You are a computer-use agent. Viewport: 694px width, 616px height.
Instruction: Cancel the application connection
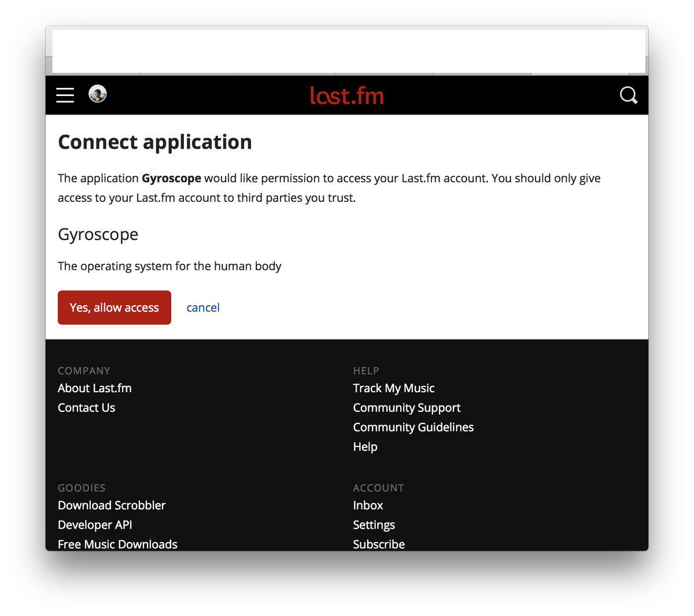(203, 308)
